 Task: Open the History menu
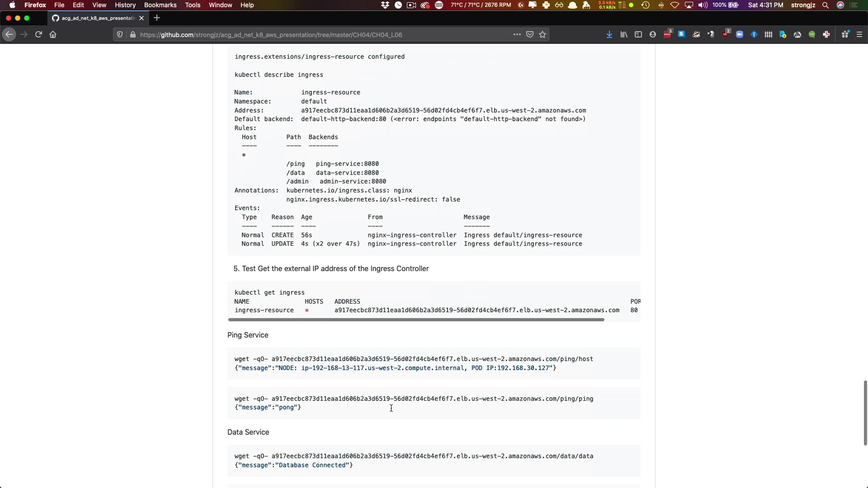tap(125, 5)
